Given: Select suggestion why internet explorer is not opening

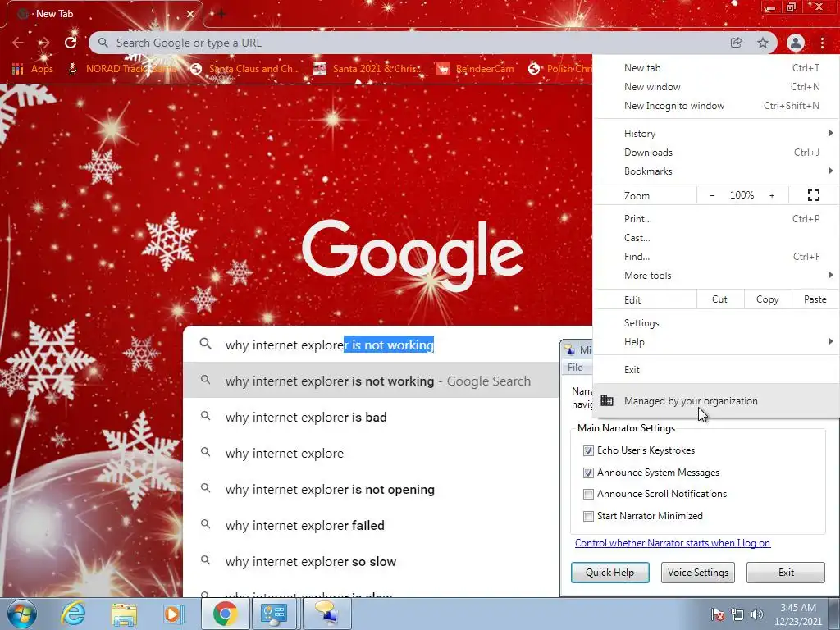Looking at the screenshot, I should pos(372,490).
